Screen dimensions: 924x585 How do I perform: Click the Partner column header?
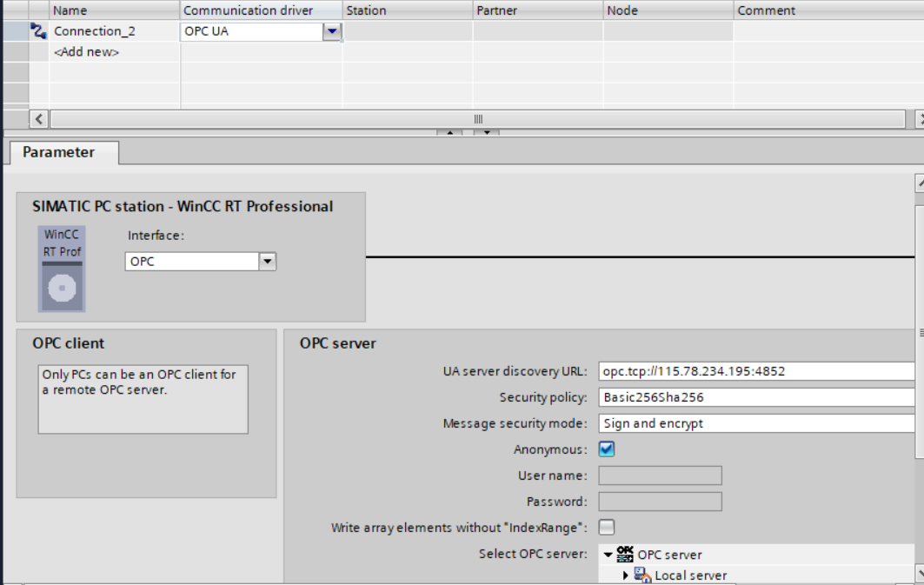coord(538,10)
